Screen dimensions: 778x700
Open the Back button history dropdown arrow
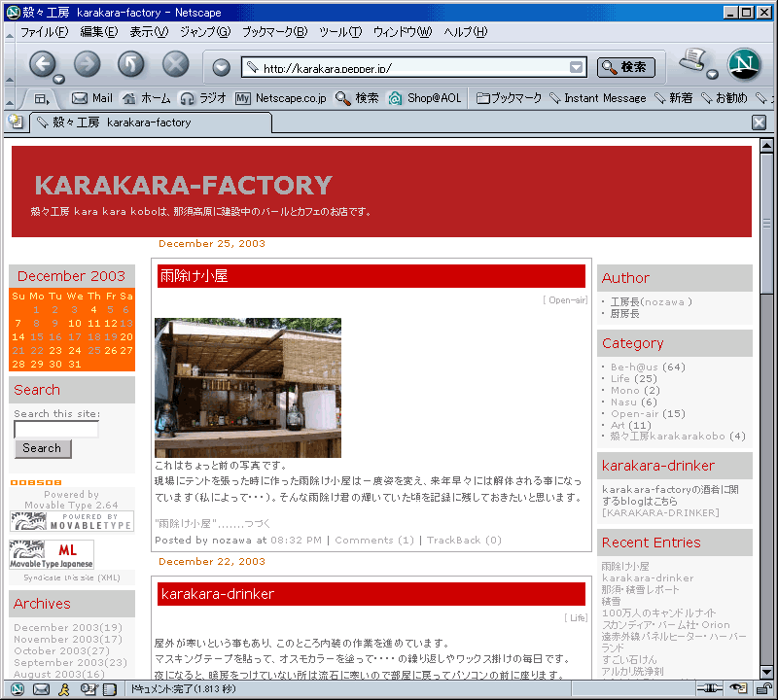pyautogui.click(x=59, y=79)
